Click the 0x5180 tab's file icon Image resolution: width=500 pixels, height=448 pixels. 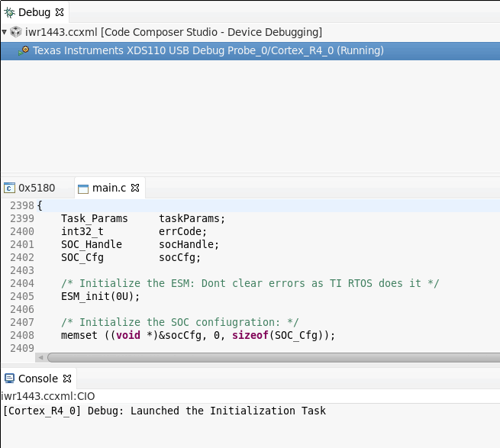[9, 188]
